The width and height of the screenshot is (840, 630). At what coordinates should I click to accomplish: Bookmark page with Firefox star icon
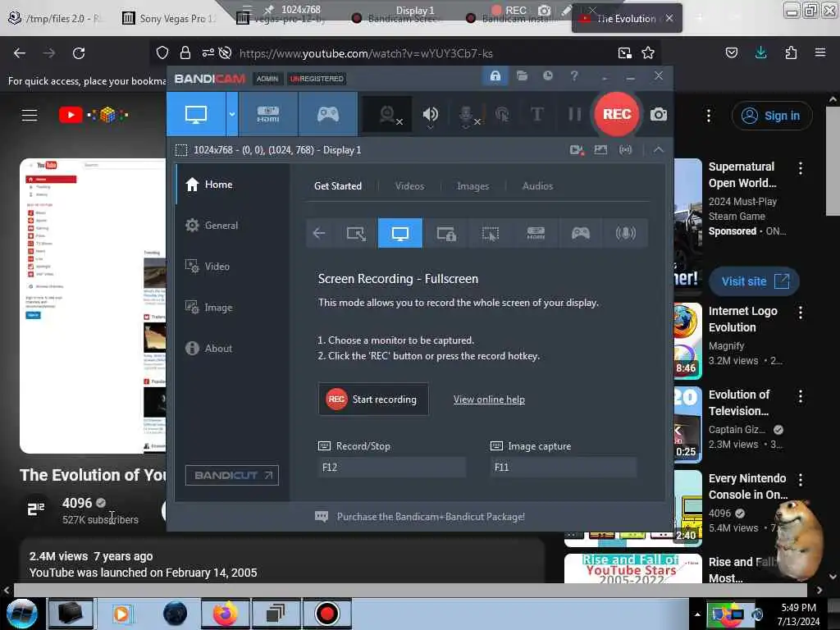(648, 53)
